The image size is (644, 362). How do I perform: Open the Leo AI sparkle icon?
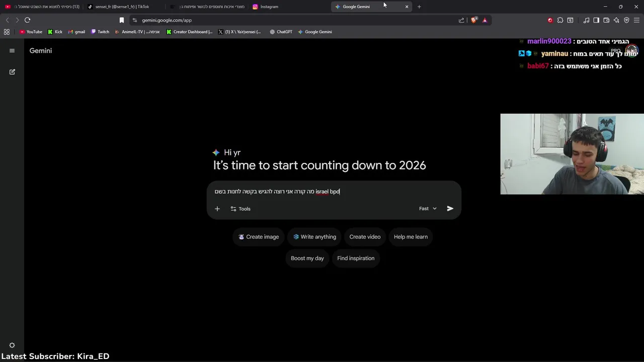pyautogui.click(x=616, y=20)
